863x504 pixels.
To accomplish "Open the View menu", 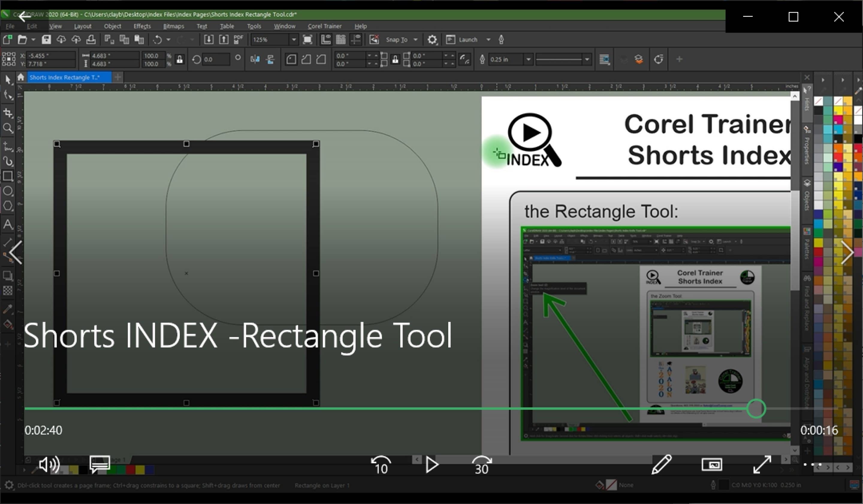I will pyautogui.click(x=55, y=26).
